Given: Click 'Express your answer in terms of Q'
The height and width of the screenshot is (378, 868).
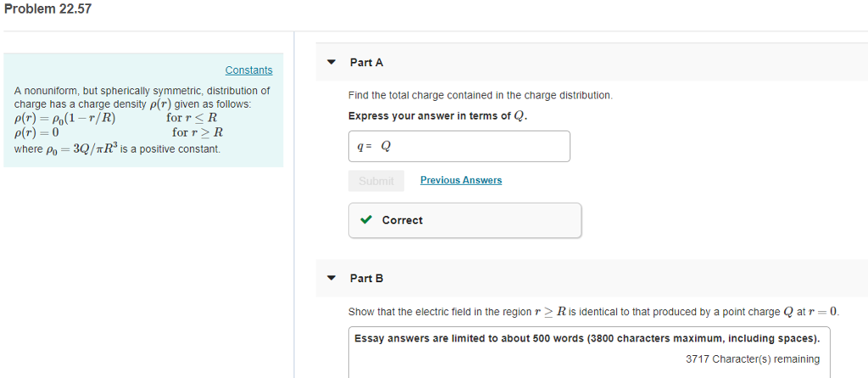Looking at the screenshot, I should pos(437,116).
